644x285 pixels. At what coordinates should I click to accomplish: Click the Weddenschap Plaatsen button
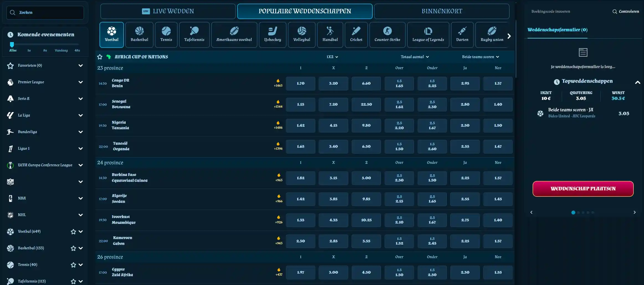coord(583,189)
